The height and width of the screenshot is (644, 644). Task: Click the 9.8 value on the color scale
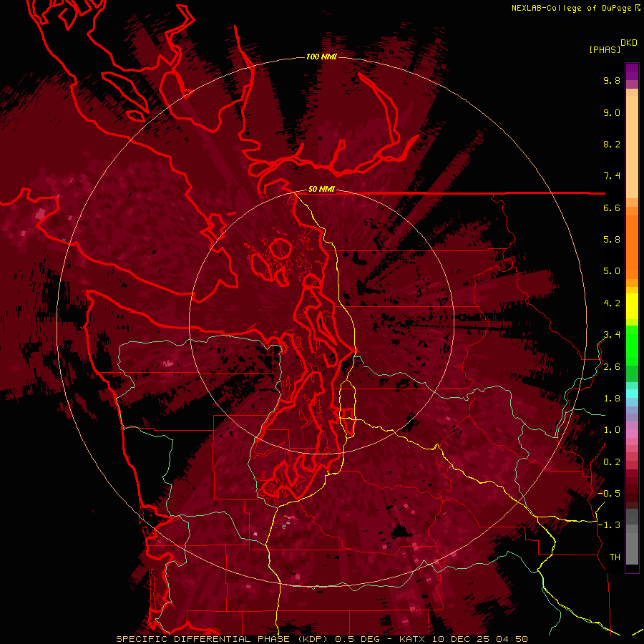[612, 80]
